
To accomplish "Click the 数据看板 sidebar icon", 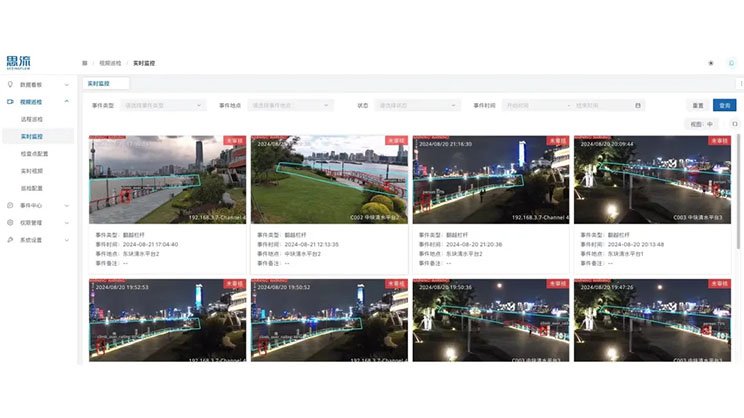I will [x=10, y=84].
